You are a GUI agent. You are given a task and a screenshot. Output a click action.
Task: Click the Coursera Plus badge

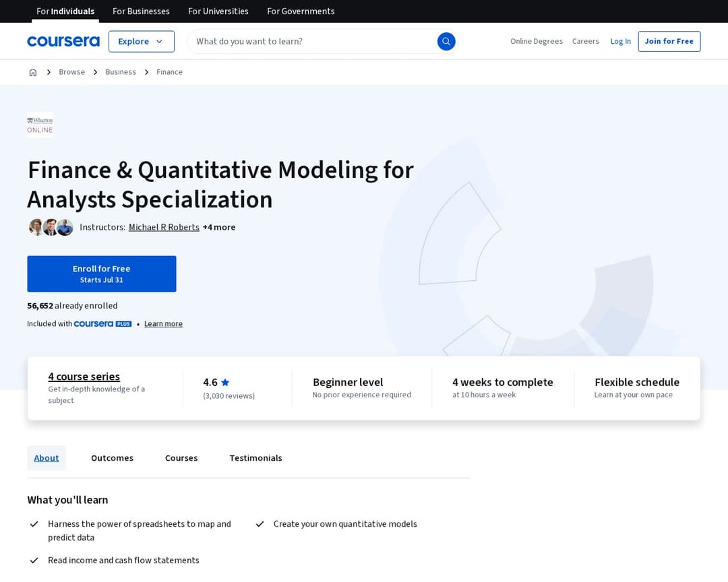click(x=102, y=323)
